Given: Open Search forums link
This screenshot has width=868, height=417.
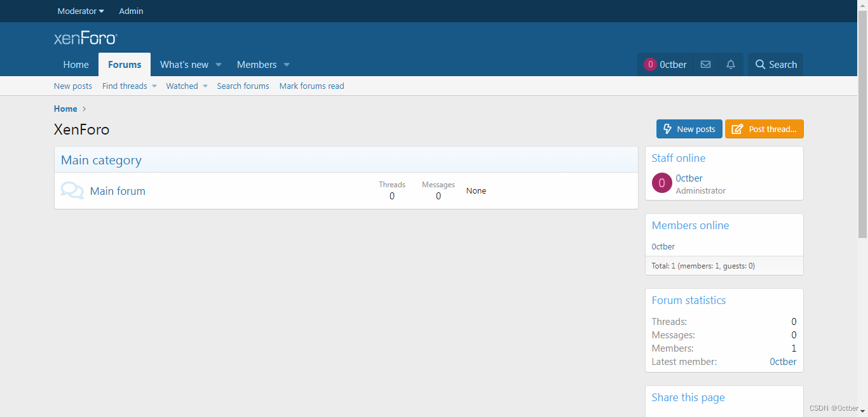Looking at the screenshot, I should pyautogui.click(x=243, y=86).
